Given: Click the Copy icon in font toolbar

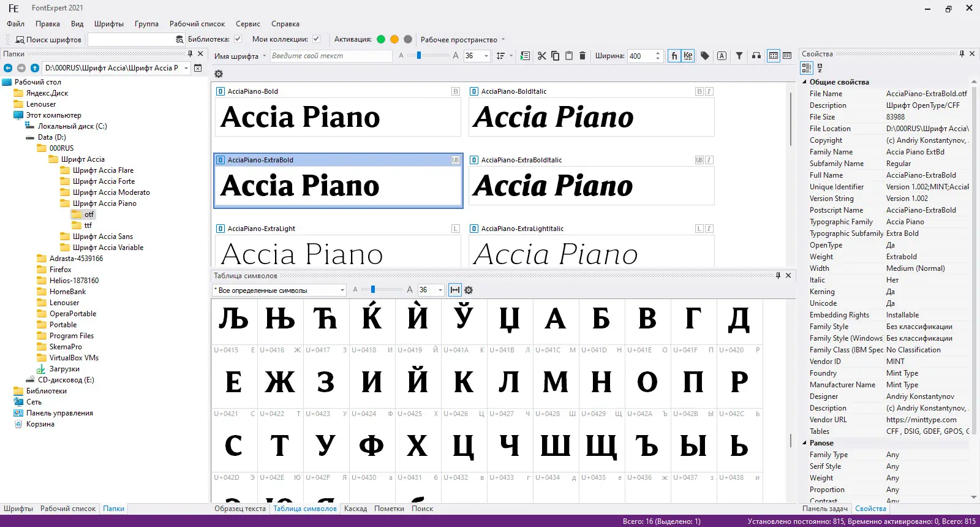Looking at the screenshot, I should [x=555, y=56].
